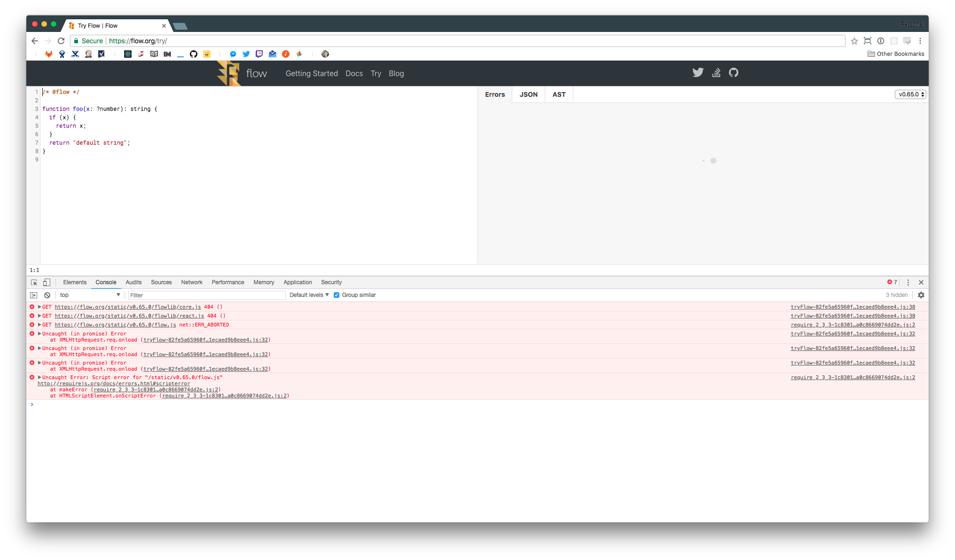955x560 pixels.
Task: Toggle device toolbar icon in DevTools
Action: pyautogui.click(x=47, y=282)
